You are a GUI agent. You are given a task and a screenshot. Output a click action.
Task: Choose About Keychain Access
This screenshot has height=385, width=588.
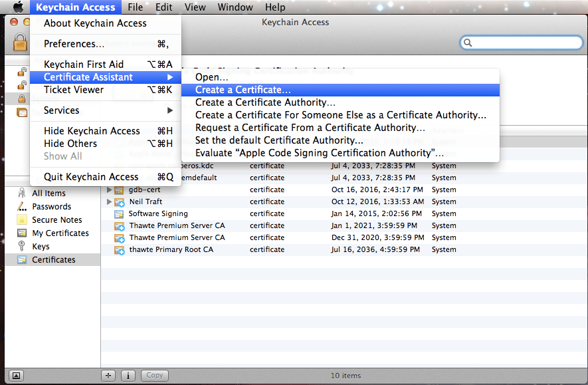pyautogui.click(x=106, y=23)
